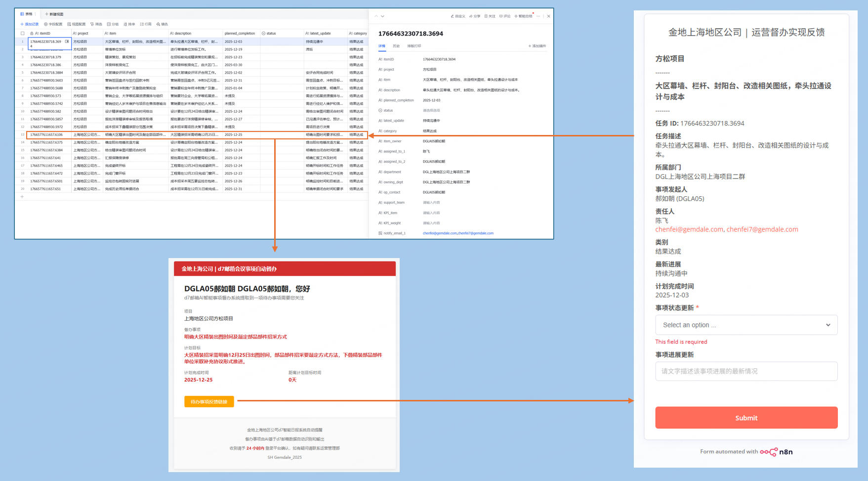The image size is (868, 481).
Task: Switch to the 历史 history tab
Action: click(x=396, y=46)
